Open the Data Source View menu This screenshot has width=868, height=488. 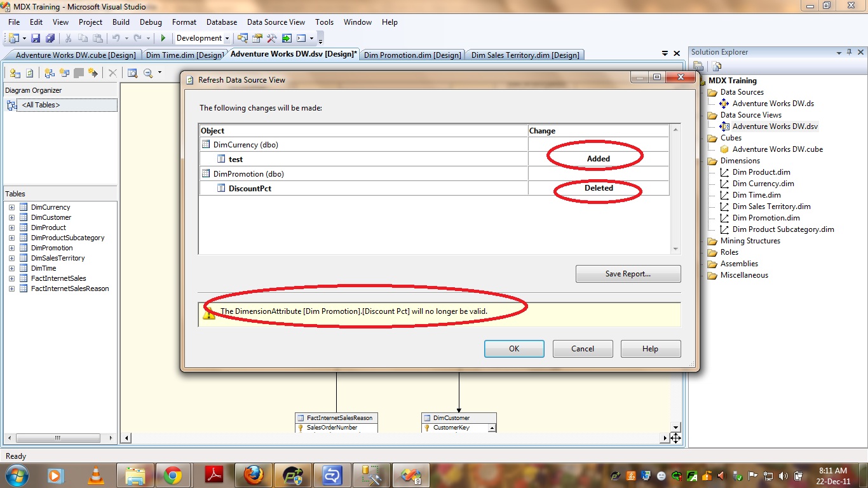(x=276, y=22)
